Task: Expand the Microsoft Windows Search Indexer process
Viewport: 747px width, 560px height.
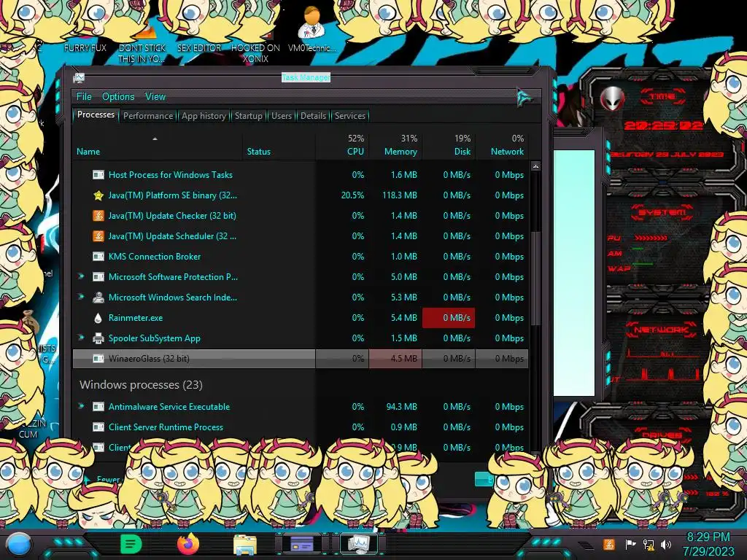Action: (81, 297)
